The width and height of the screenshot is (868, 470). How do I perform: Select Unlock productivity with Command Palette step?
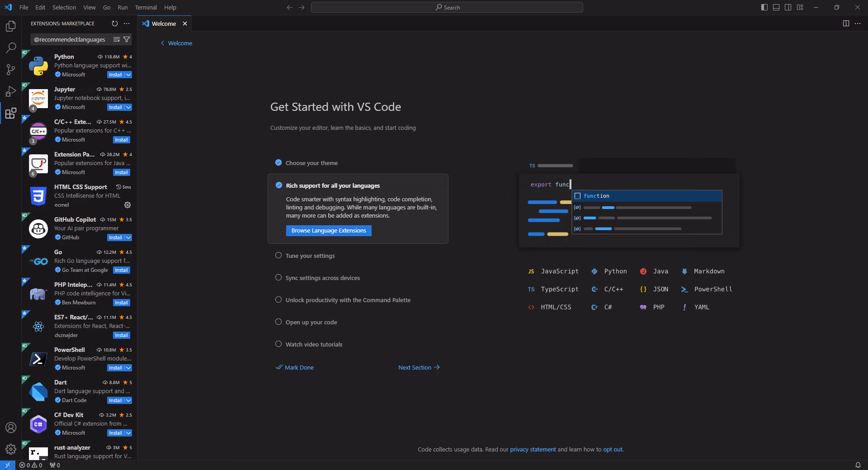click(x=348, y=300)
